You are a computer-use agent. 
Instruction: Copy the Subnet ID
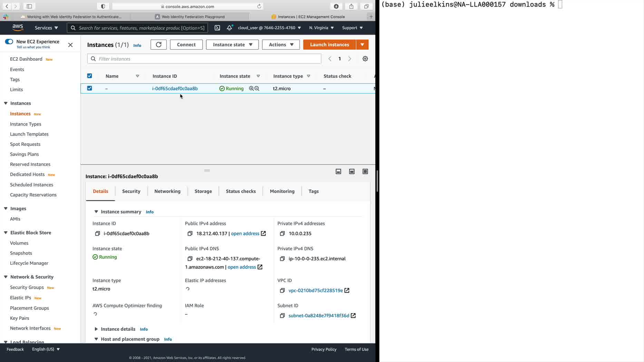[282, 316]
